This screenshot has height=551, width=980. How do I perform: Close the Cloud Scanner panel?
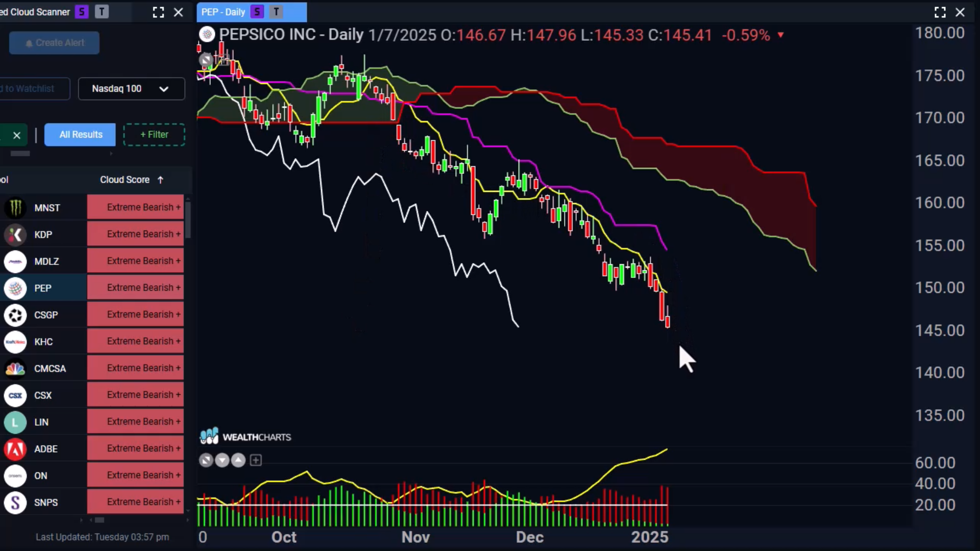click(178, 12)
